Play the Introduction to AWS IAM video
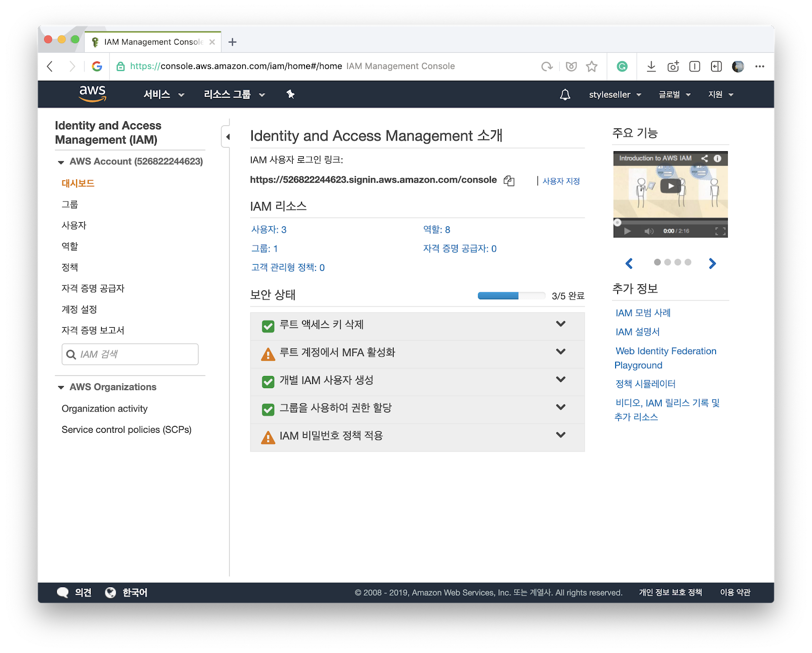Image resolution: width=812 pixels, height=653 pixels. coord(671,186)
